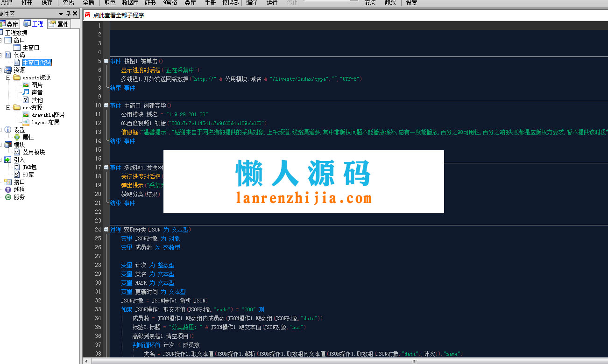Close the 属性区 panel

tap(75, 14)
